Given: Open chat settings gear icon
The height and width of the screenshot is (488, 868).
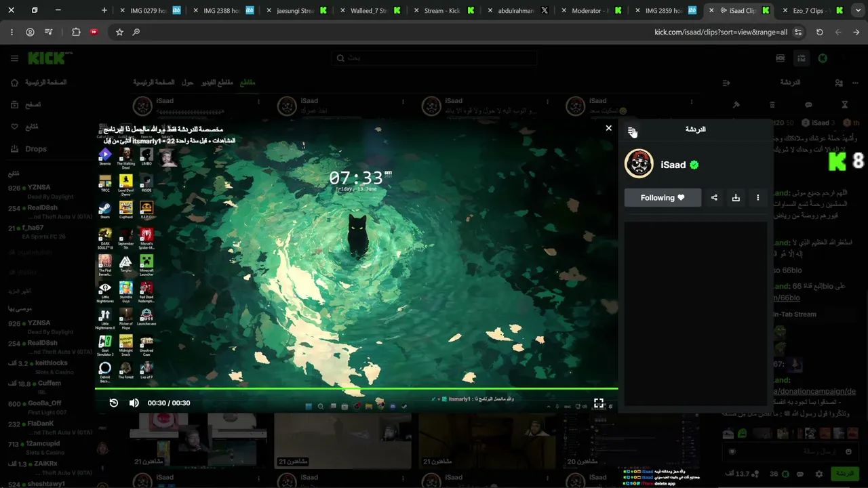Looking at the screenshot, I should pyautogui.click(x=819, y=474).
